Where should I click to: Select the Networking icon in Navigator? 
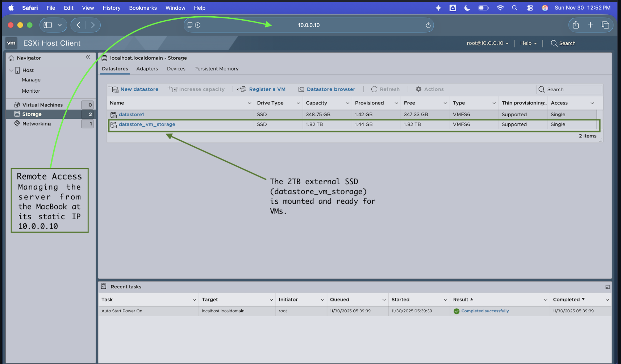(x=17, y=123)
